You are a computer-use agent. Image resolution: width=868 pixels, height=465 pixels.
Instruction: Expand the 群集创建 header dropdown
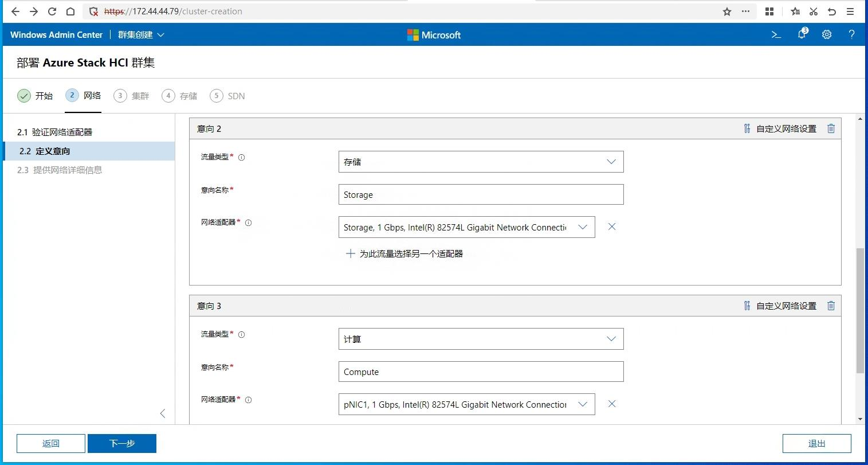tap(141, 35)
